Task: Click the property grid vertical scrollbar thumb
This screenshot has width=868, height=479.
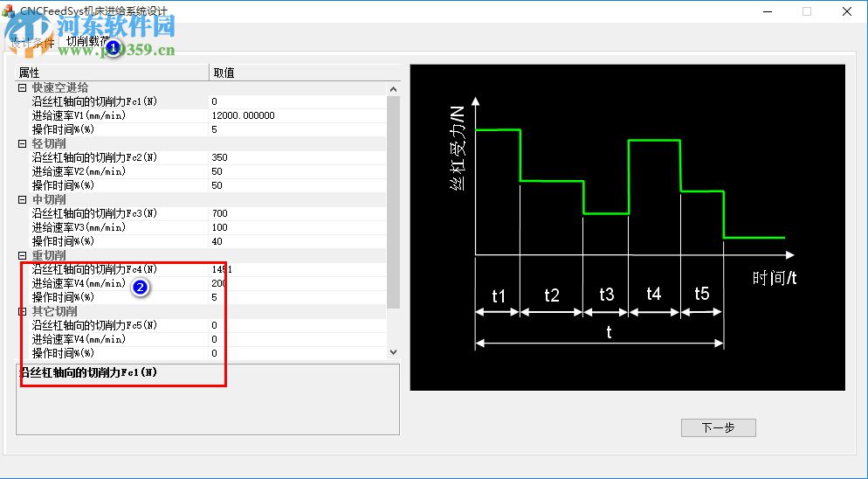Action: pyautogui.click(x=393, y=202)
